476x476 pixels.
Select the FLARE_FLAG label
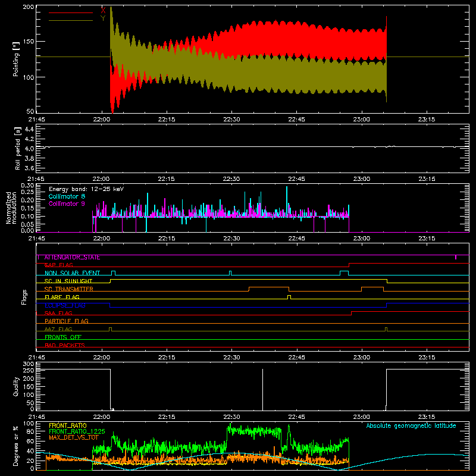tap(62, 297)
